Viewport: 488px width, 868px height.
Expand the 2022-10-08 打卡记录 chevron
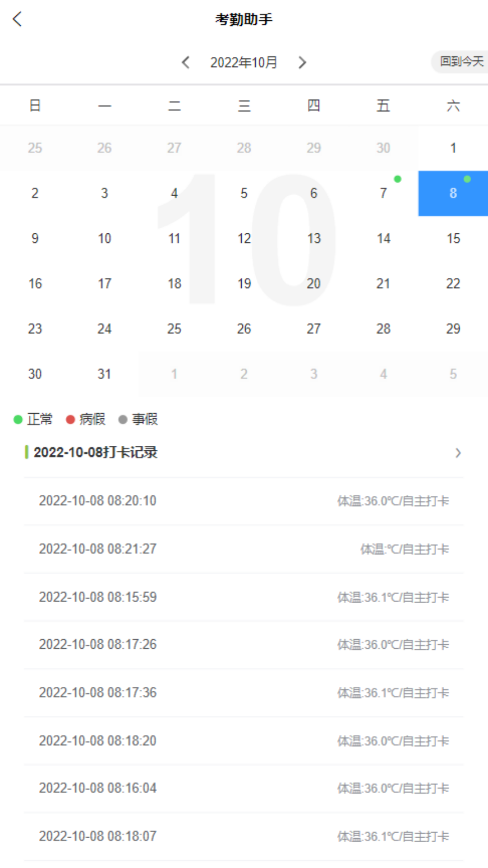pyautogui.click(x=458, y=453)
